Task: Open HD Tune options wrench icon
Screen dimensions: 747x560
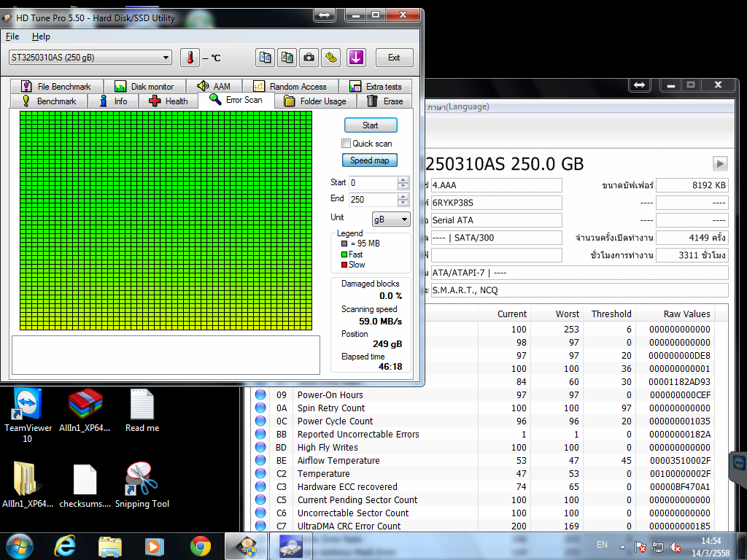Action: [330, 58]
